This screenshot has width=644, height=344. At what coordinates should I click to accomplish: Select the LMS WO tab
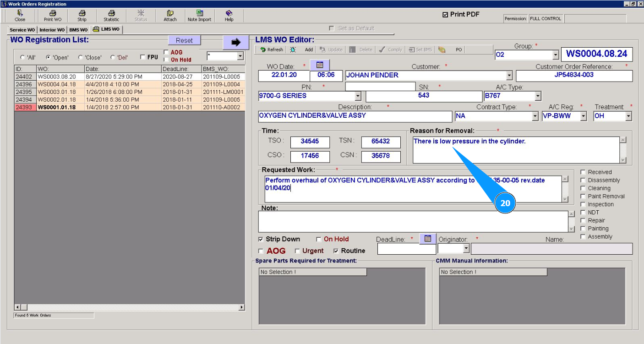coord(106,29)
